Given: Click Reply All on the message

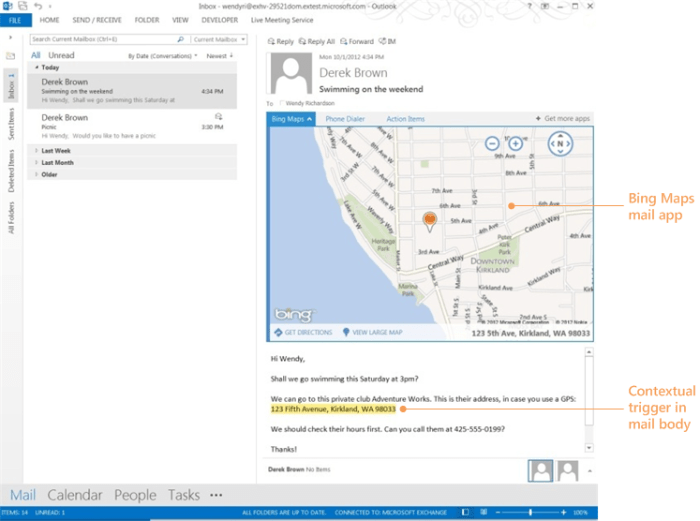Looking at the screenshot, I should pos(317,42).
